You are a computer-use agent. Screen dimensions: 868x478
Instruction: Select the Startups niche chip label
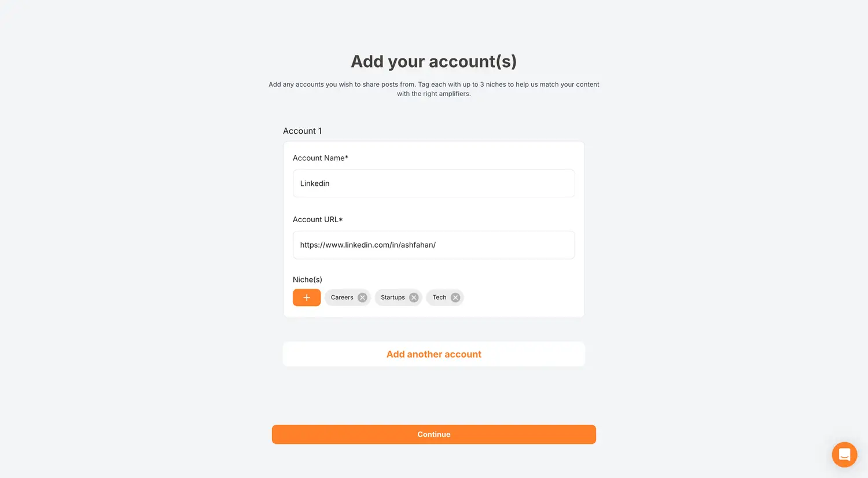(393, 297)
